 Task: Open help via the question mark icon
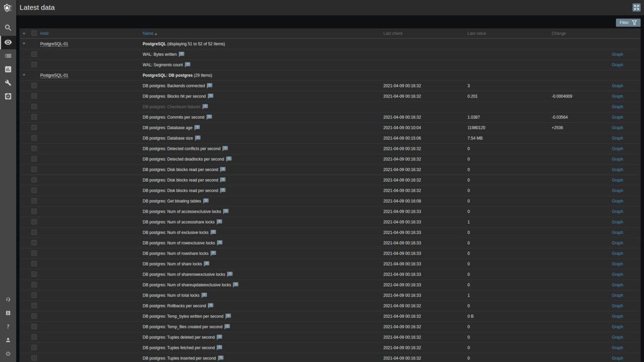click(x=8, y=326)
